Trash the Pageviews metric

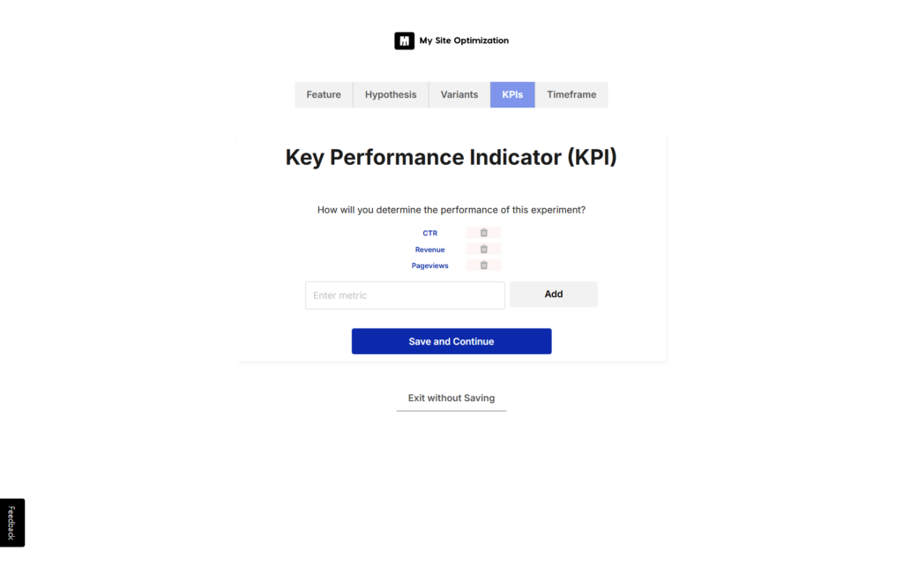point(483,265)
